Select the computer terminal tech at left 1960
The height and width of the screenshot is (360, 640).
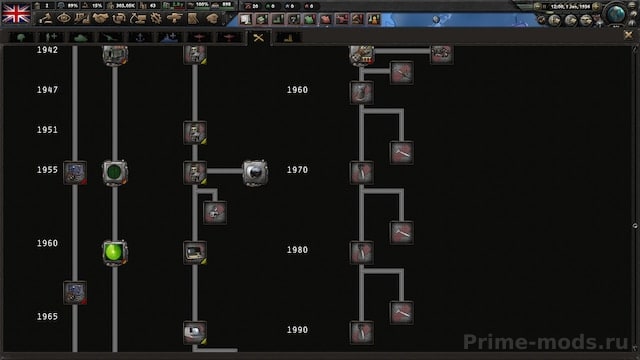pos(195,252)
